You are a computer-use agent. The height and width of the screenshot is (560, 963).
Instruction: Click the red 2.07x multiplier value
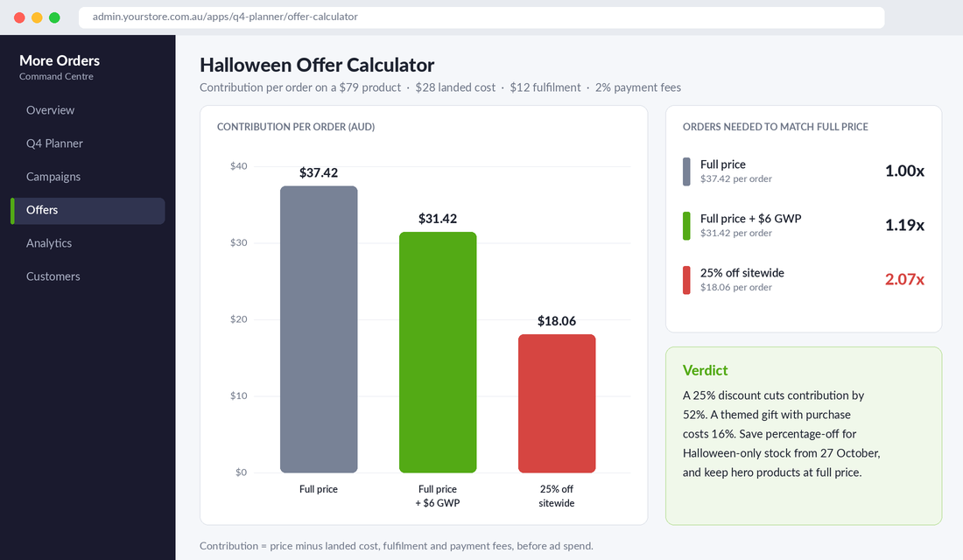click(904, 279)
